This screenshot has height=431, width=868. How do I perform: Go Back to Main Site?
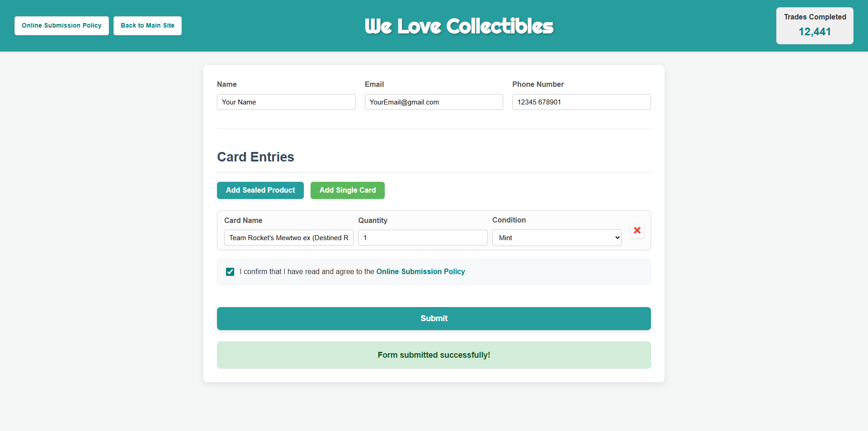point(147,26)
